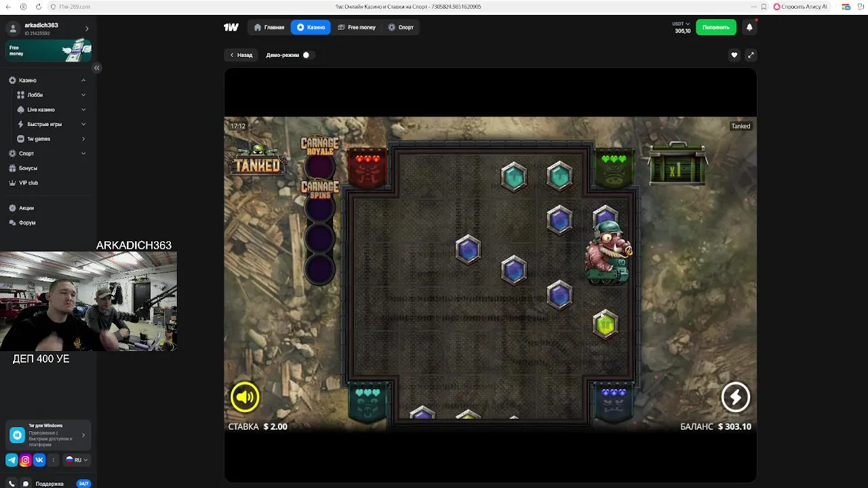
Task: Select the yellow-green hexagon gem
Action: pyautogui.click(x=605, y=325)
